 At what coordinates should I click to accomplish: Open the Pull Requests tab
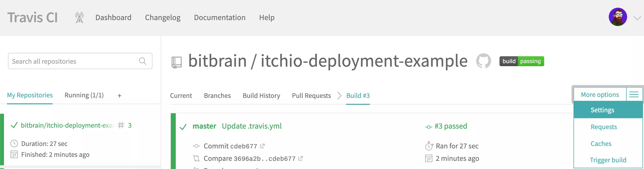coord(311,96)
